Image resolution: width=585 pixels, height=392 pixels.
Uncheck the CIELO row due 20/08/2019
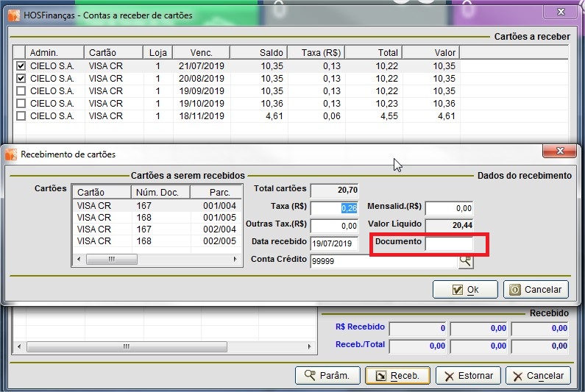[21, 79]
